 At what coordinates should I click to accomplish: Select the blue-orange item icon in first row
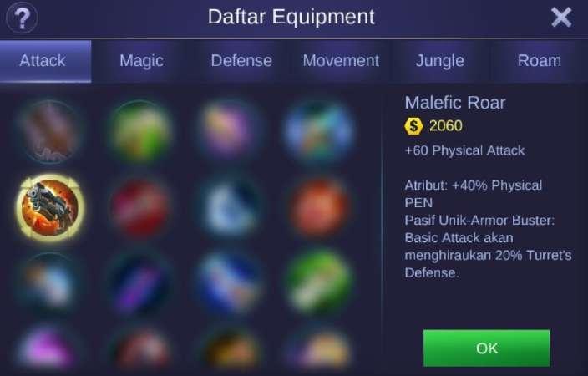coord(319,132)
